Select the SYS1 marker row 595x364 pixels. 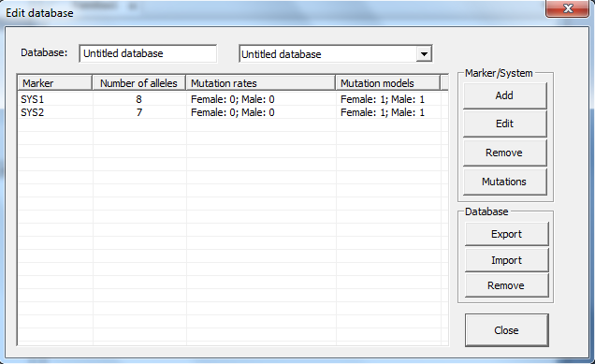pyautogui.click(x=232, y=99)
